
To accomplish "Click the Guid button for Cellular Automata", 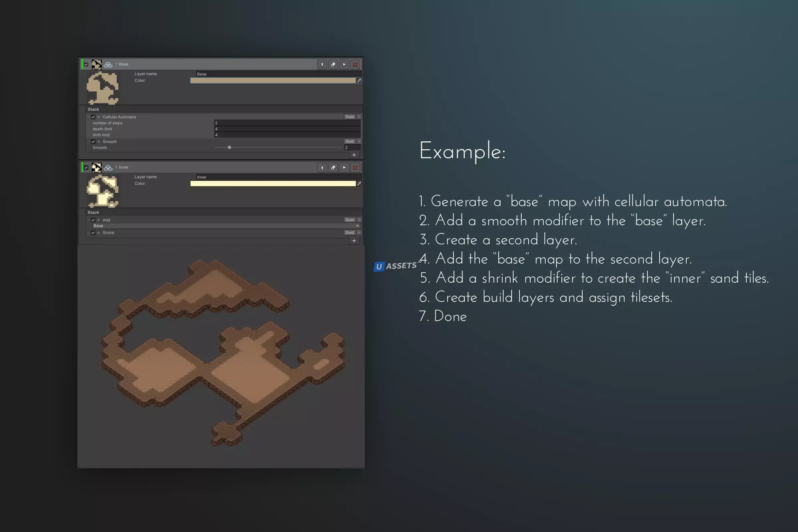I will (349, 117).
